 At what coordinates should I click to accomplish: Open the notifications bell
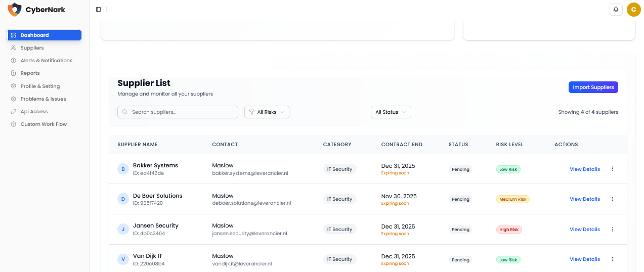click(x=616, y=10)
